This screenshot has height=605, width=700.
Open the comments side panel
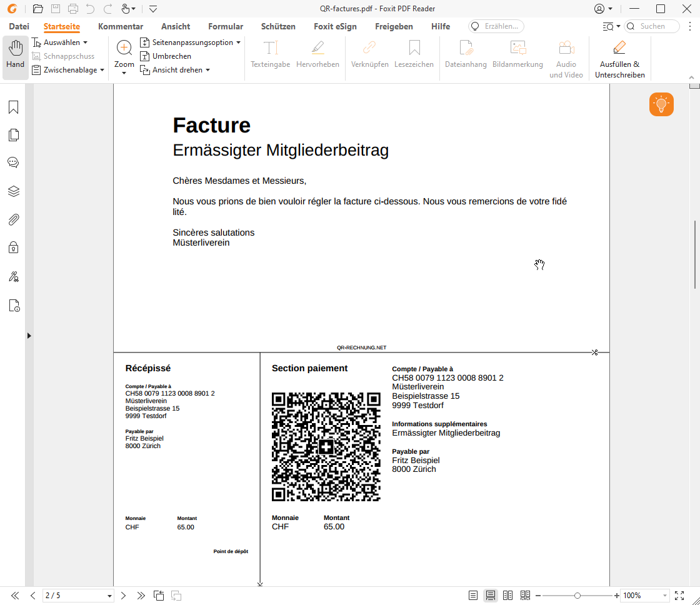click(13, 162)
